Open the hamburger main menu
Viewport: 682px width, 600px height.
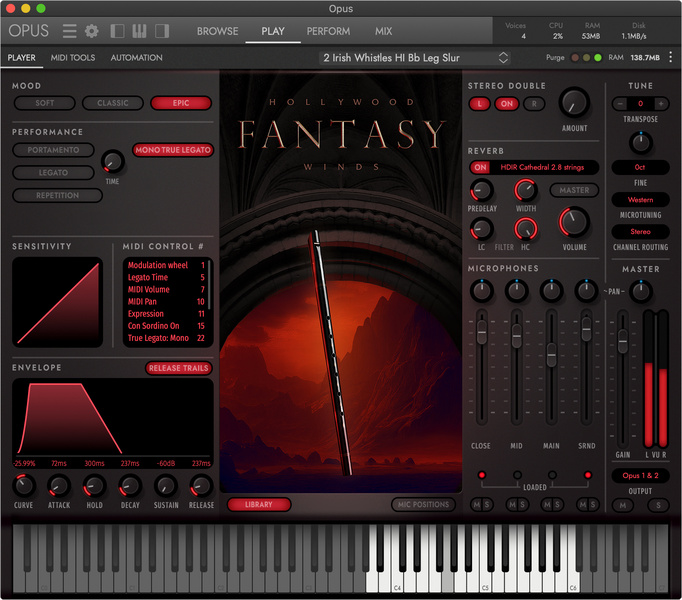tap(69, 31)
